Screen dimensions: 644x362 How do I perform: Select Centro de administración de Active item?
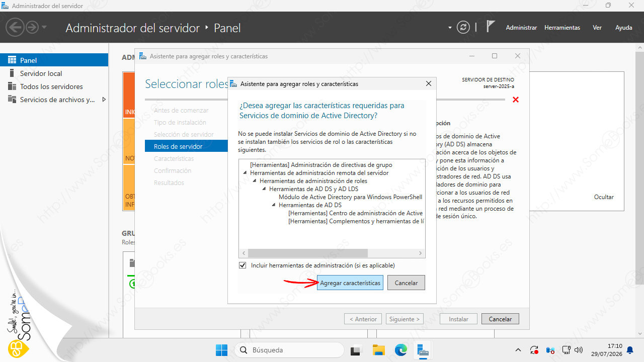356,213
